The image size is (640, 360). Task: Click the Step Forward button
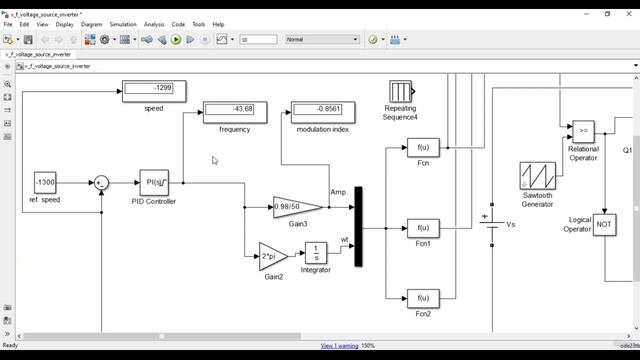coord(190,40)
